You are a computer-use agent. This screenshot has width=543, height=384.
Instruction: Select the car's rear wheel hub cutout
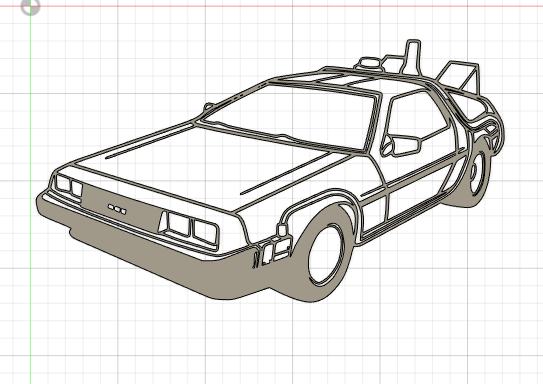click(477, 172)
